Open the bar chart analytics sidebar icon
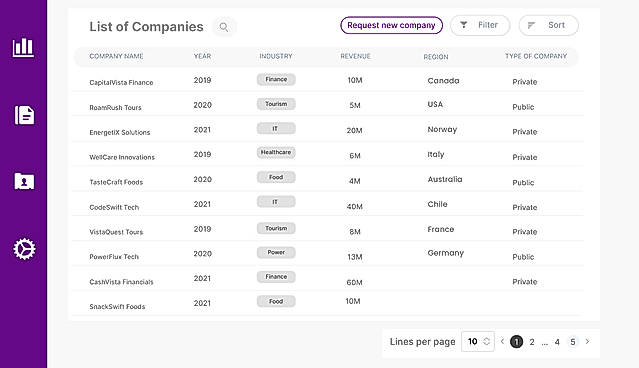The height and width of the screenshot is (368, 639). 23,48
